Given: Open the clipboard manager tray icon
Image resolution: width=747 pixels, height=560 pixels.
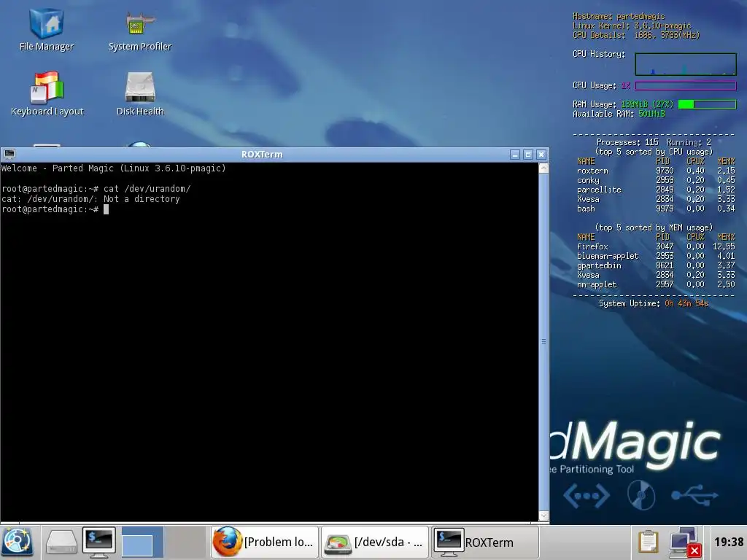Looking at the screenshot, I should pyautogui.click(x=648, y=542).
